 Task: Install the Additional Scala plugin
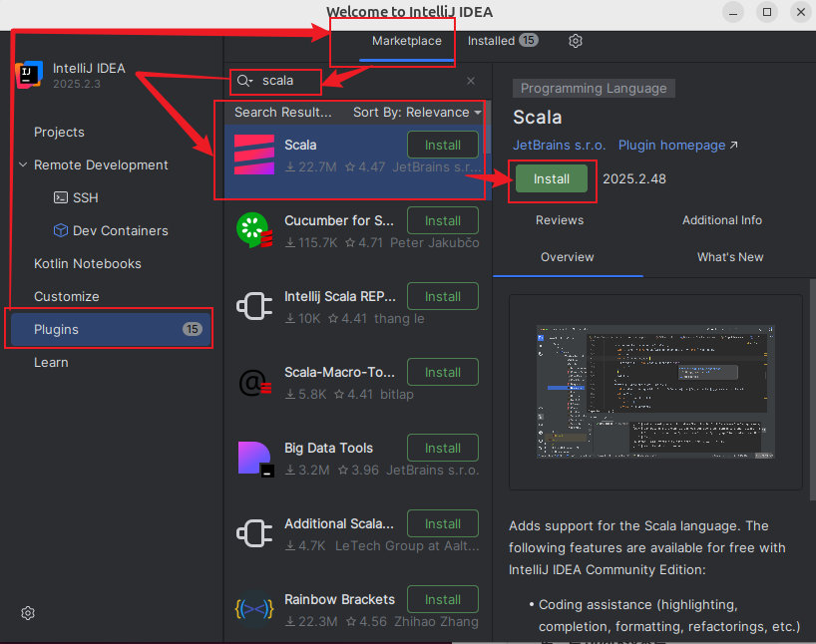442,523
